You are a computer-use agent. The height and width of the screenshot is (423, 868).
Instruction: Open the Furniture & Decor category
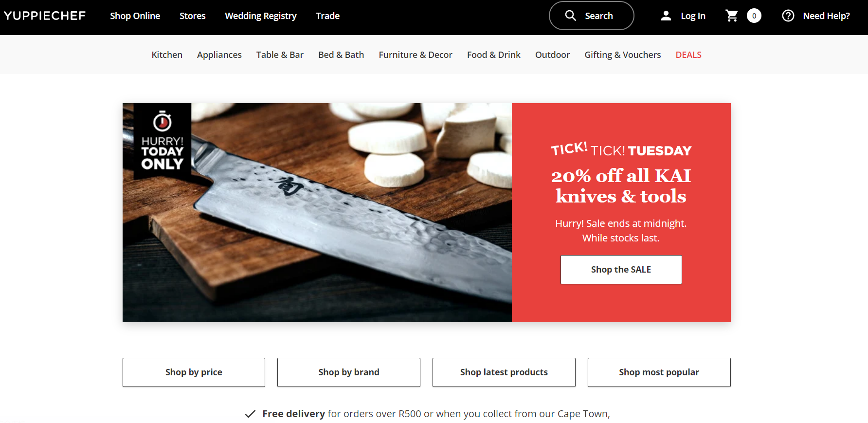pyautogui.click(x=416, y=55)
